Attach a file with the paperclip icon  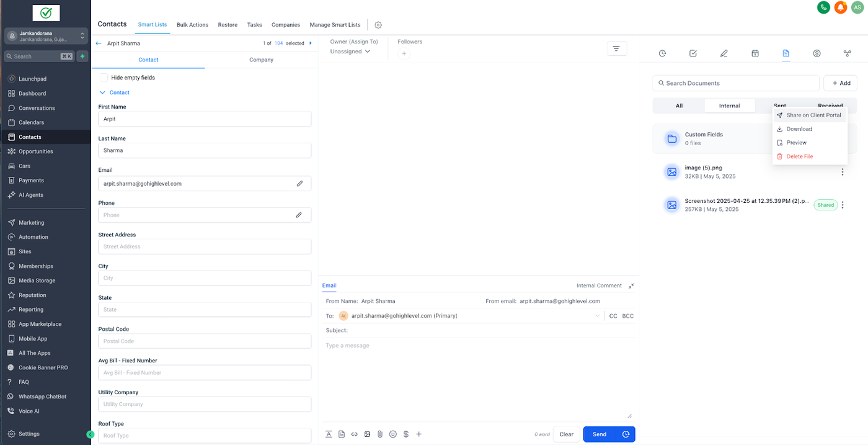tap(380, 434)
